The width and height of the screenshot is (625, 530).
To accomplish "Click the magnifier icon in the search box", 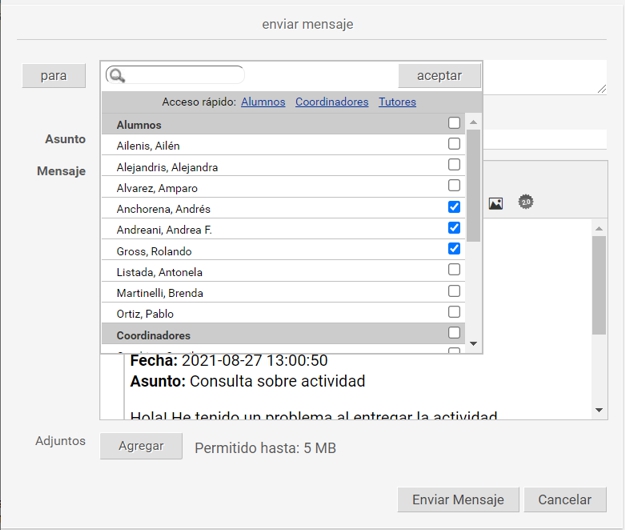I will pyautogui.click(x=117, y=76).
